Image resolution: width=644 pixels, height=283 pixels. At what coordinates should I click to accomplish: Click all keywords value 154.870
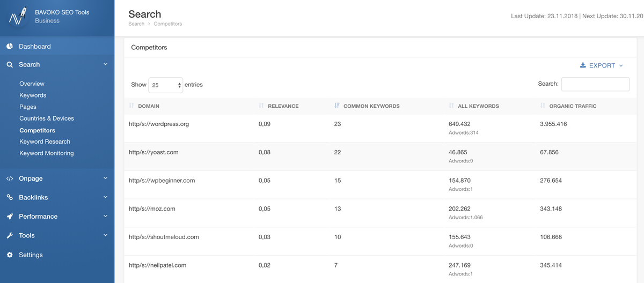(x=459, y=181)
